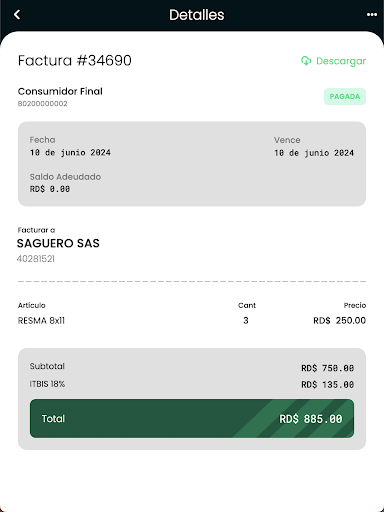Click the Subtotal amount RD$ 750.00
Screen dimensions: 384x512
[x=327, y=368]
